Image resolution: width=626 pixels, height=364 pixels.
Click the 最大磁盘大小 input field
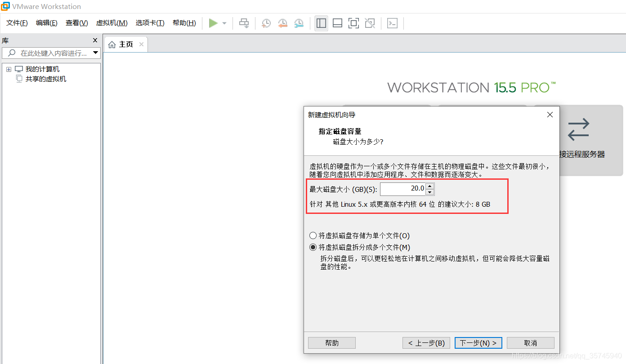(402, 189)
